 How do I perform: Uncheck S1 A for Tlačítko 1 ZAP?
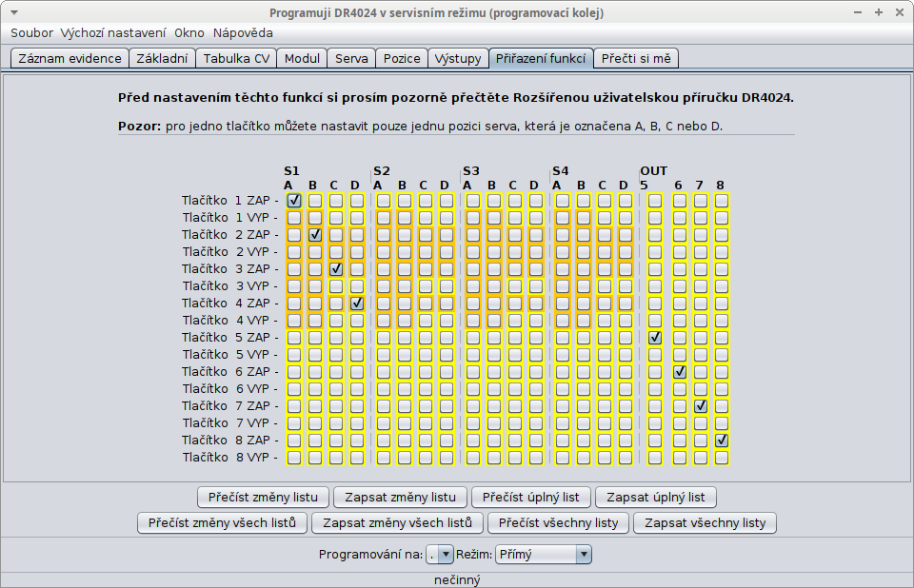coord(294,201)
